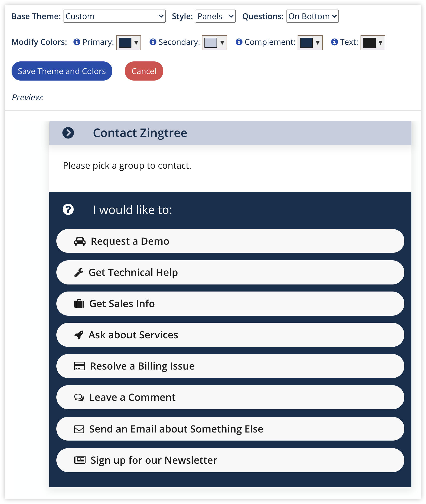Select the Ask about Services panel option

click(x=230, y=335)
